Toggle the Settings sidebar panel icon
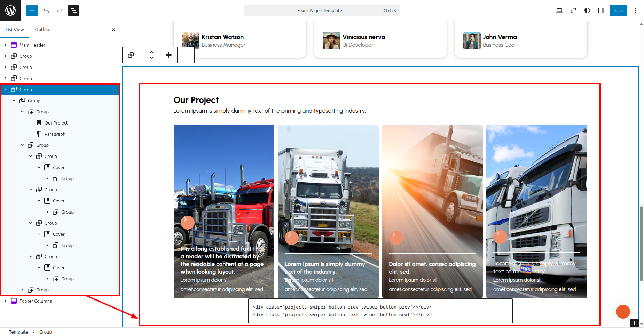Viewport: 644px width, 336px height. pos(601,10)
